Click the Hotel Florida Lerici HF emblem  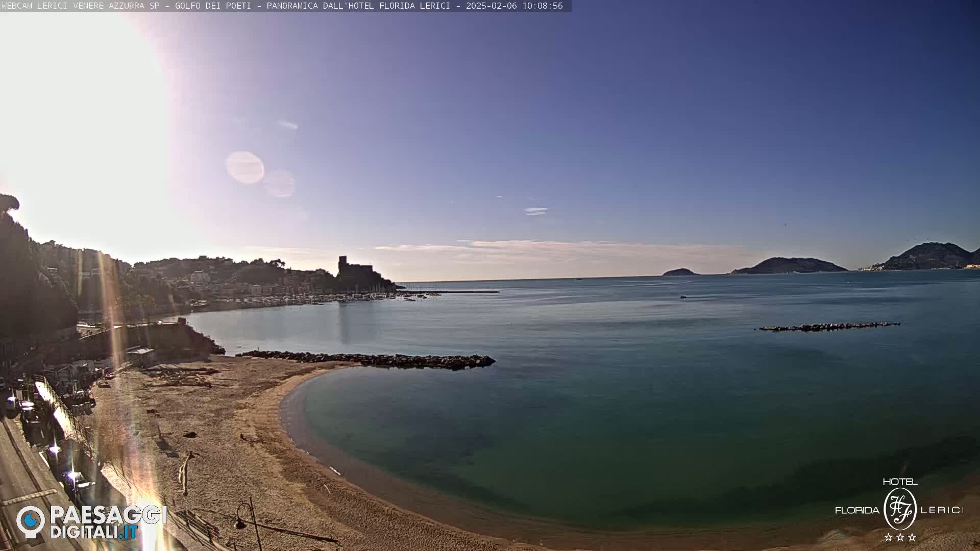900,509
